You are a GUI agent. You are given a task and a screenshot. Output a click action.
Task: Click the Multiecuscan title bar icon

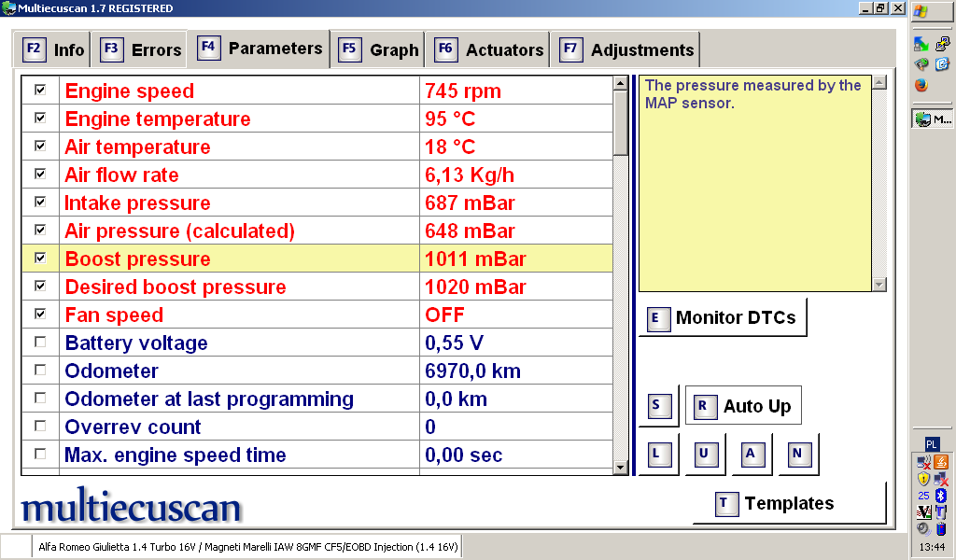tap(7, 7)
